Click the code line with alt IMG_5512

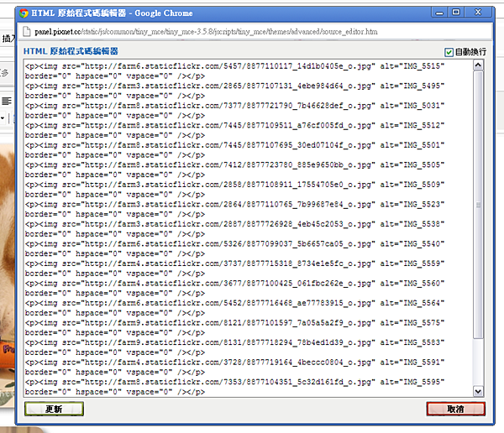(234, 125)
